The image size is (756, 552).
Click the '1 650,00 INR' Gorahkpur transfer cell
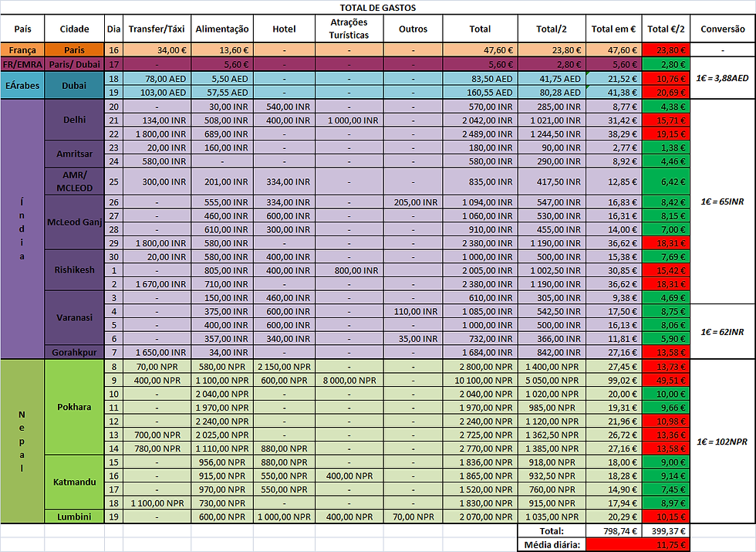point(157,352)
